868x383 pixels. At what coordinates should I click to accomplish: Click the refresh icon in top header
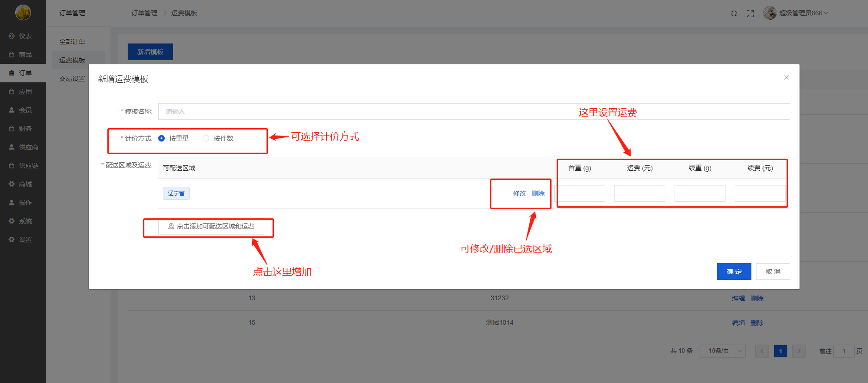click(x=734, y=13)
